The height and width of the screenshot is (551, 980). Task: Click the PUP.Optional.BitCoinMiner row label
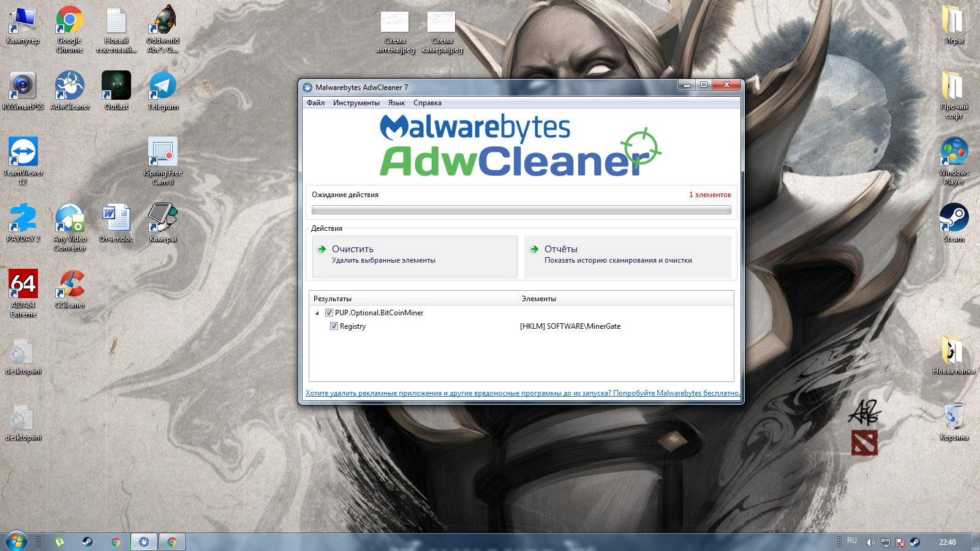pos(379,313)
